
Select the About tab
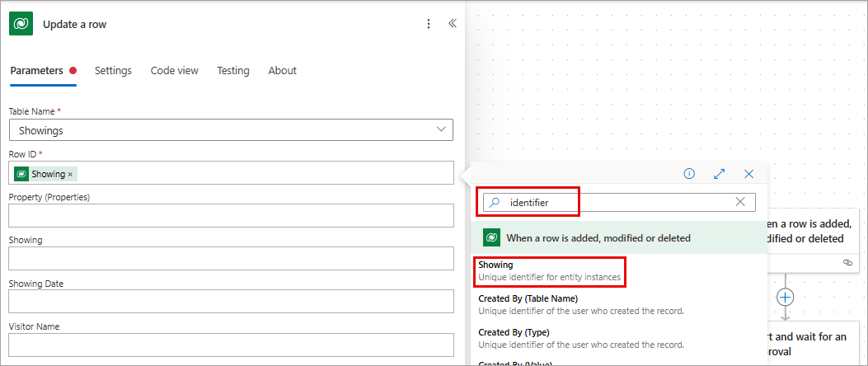point(282,71)
